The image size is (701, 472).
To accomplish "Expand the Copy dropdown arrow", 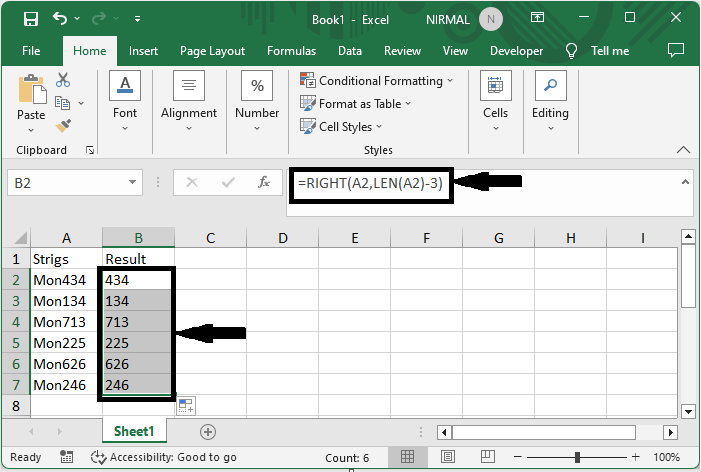I will pos(81,103).
